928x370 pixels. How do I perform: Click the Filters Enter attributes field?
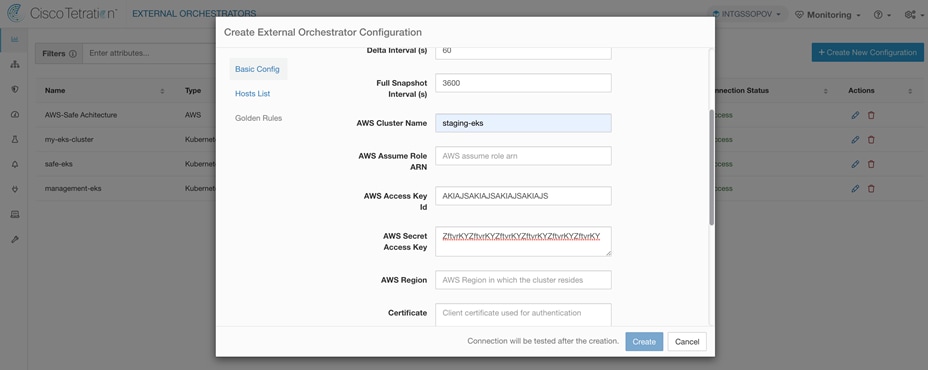tap(149, 53)
